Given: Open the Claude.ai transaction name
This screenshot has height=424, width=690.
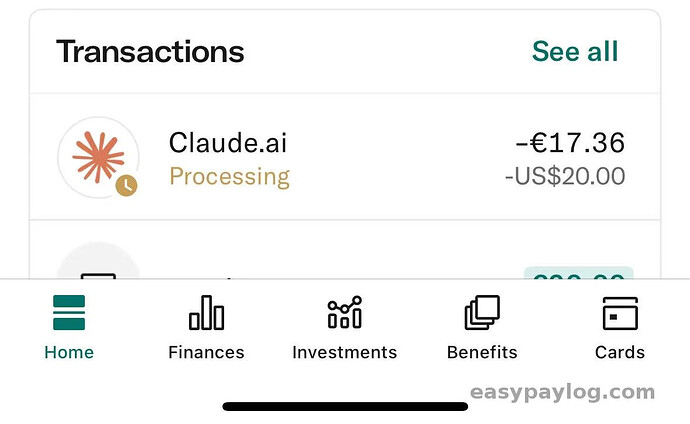Looking at the screenshot, I should (x=228, y=143).
